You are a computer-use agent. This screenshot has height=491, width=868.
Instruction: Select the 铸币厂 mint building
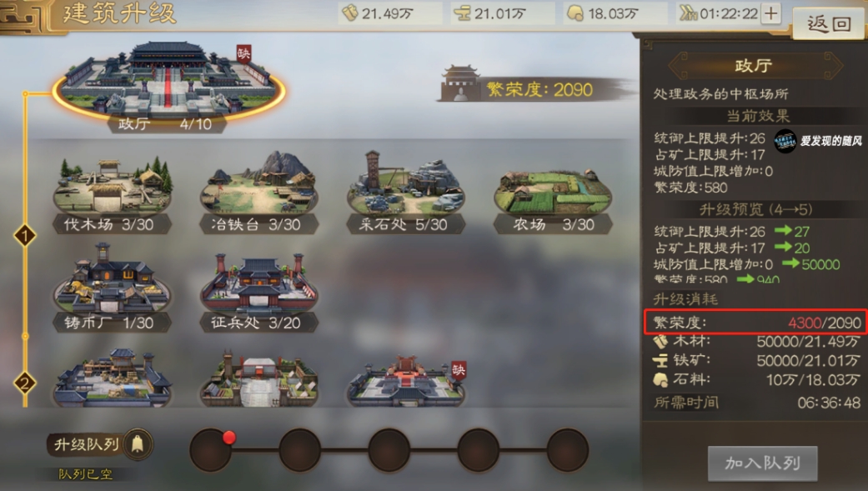pos(113,288)
